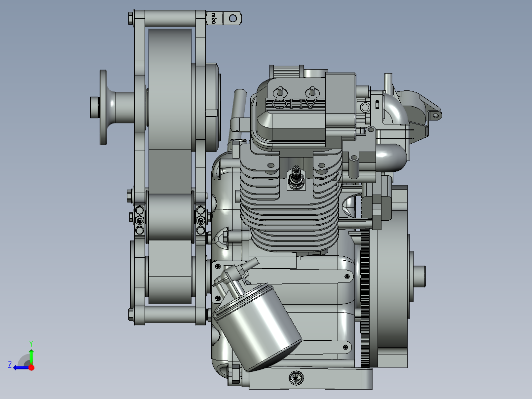Select the mounting lug hole beside 'mbe' tag
532x399 pixels.
pyautogui.click(x=233, y=18)
